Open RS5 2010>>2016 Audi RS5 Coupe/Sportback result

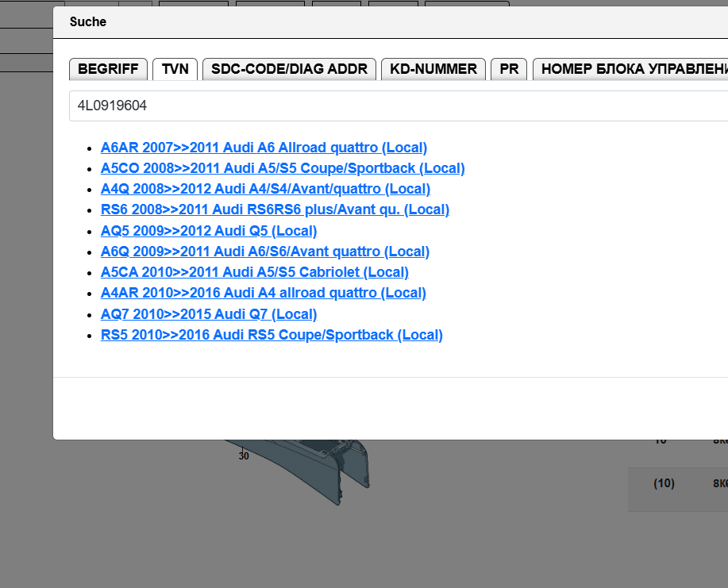pos(272,335)
